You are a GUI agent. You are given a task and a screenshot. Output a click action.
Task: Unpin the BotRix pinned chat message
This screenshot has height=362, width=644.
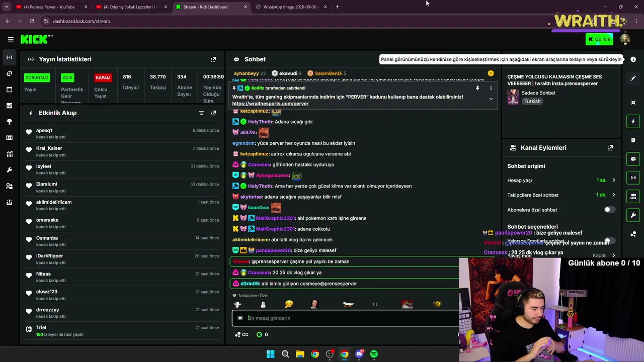coord(477,88)
